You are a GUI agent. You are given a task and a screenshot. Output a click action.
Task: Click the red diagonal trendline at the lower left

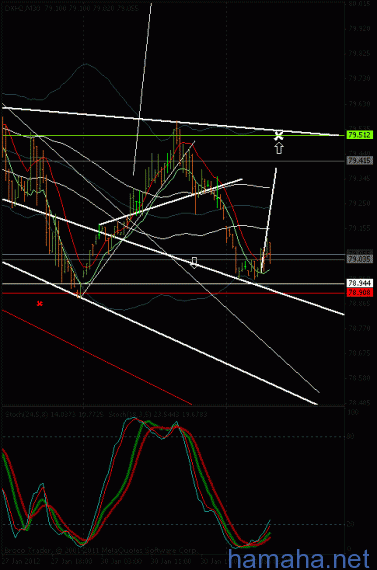[x=97, y=357]
